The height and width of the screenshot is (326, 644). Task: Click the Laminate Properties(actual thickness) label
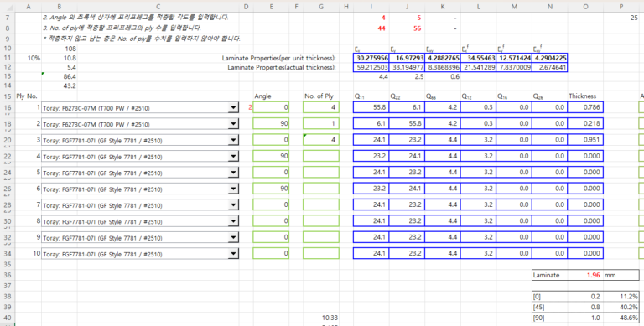click(x=282, y=67)
